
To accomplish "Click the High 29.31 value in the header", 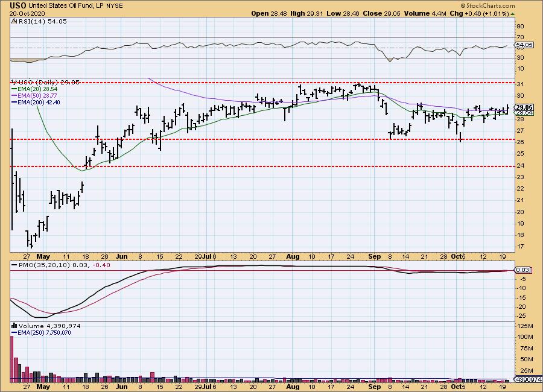I will [307, 13].
